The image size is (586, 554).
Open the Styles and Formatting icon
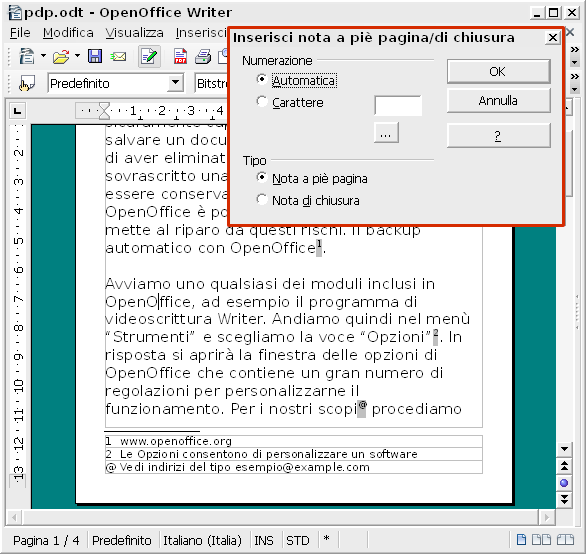27,83
